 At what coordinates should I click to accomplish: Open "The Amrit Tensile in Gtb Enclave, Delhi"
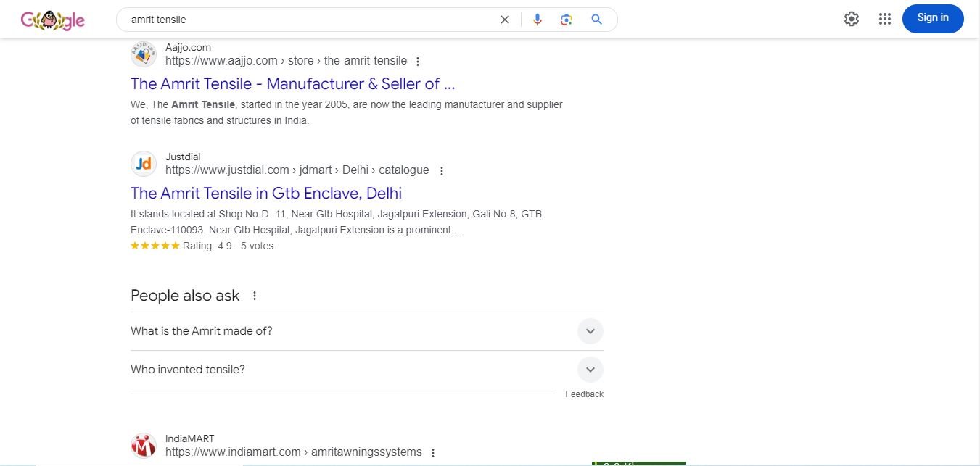(x=265, y=193)
